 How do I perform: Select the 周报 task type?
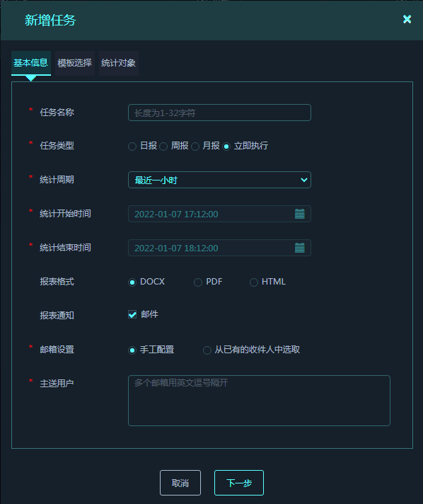[163, 147]
